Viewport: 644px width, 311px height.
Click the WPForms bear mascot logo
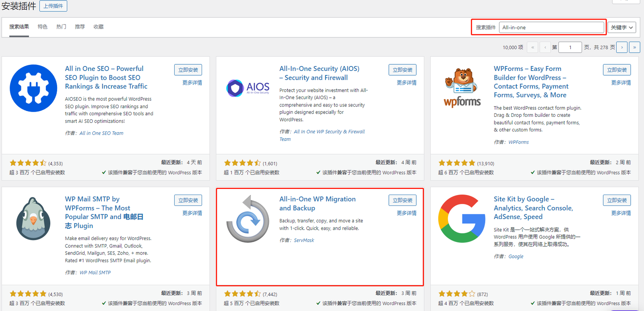coord(462,87)
